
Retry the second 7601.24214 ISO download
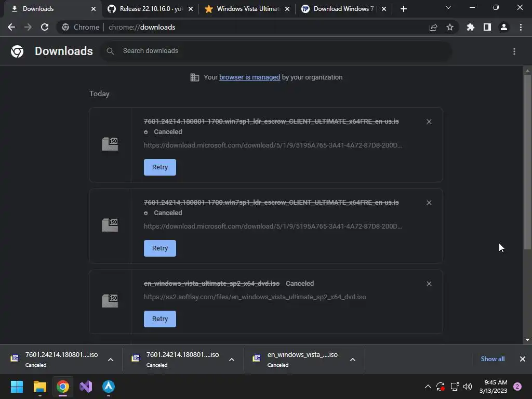[x=160, y=248]
